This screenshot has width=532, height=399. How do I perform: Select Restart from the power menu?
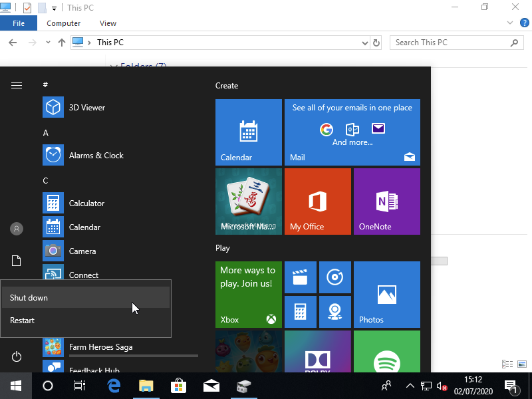click(x=86, y=321)
